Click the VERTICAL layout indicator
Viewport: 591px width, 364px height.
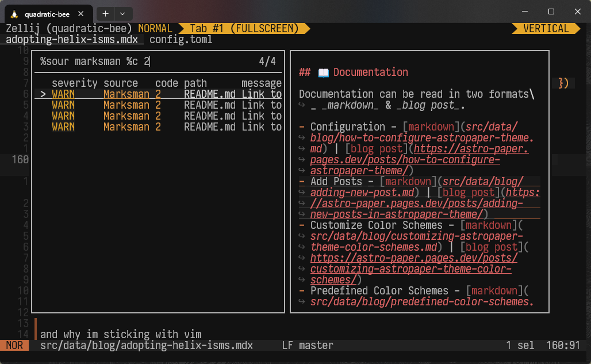pyautogui.click(x=546, y=29)
